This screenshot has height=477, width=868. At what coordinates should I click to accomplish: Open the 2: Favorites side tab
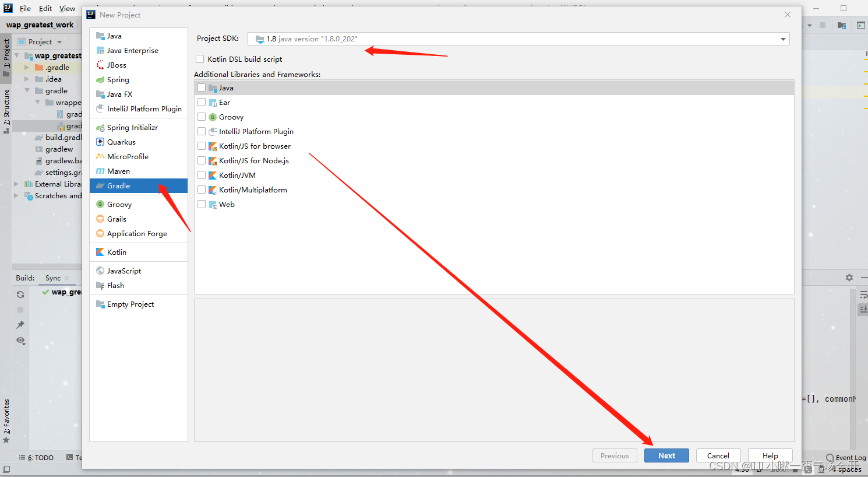tap(6, 421)
